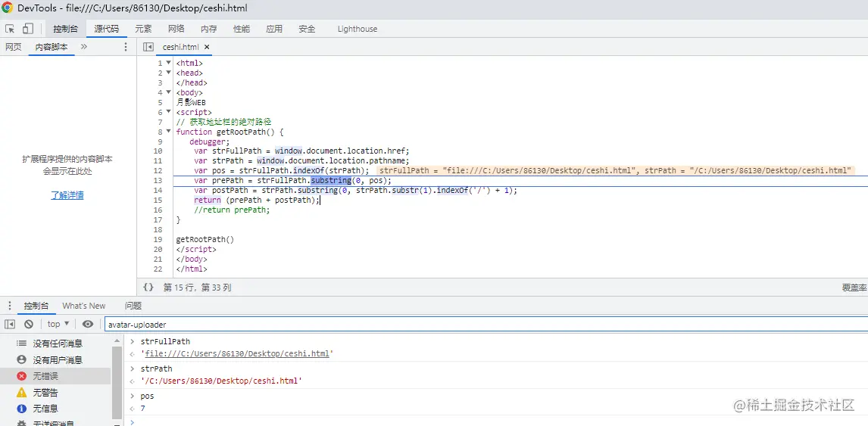Activate the inspect element picker icon
Screen dimensions: 868x426
click(x=10, y=29)
